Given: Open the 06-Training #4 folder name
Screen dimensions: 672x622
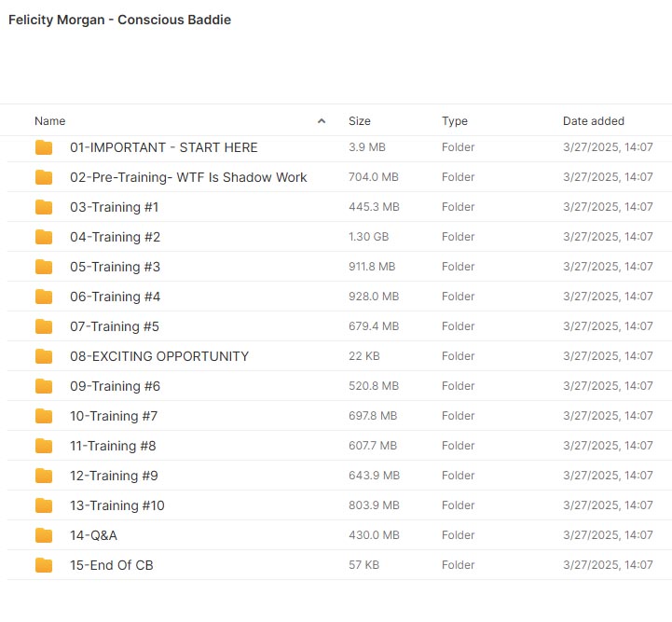Looking at the screenshot, I should tap(116, 297).
